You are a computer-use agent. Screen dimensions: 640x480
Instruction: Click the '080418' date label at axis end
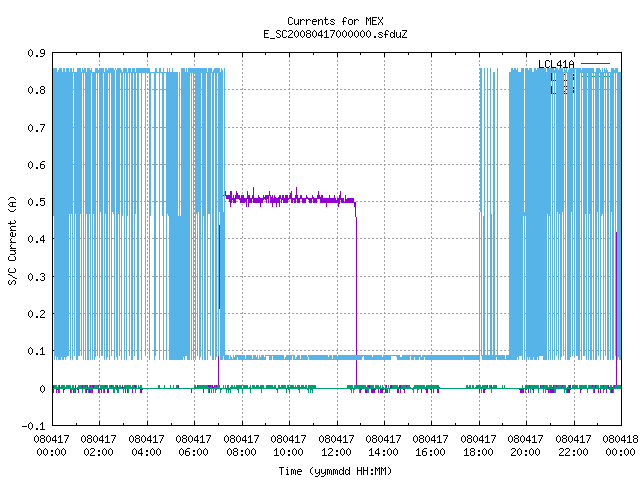click(x=620, y=439)
